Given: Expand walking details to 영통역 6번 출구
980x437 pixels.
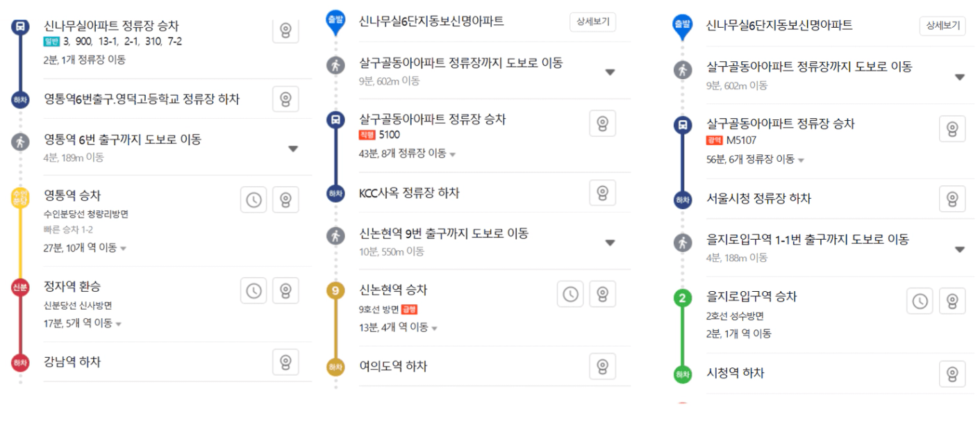Looking at the screenshot, I should pyautogui.click(x=293, y=149).
